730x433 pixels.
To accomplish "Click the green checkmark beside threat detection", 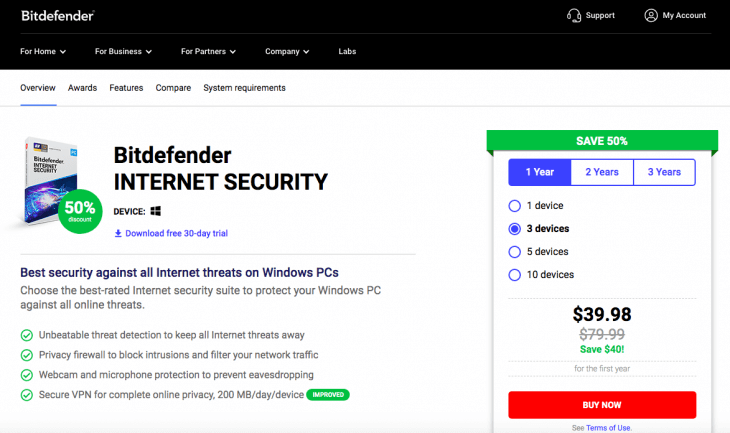I will click(x=26, y=336).
